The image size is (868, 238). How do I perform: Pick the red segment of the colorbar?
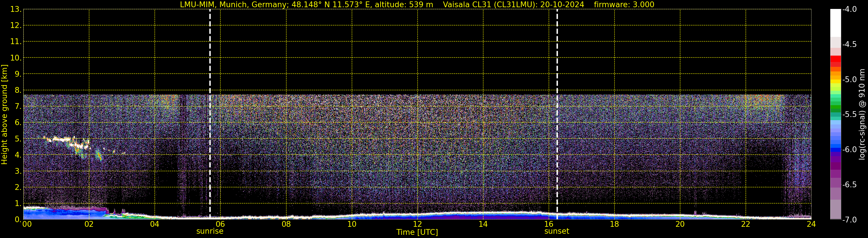(835, 59)
